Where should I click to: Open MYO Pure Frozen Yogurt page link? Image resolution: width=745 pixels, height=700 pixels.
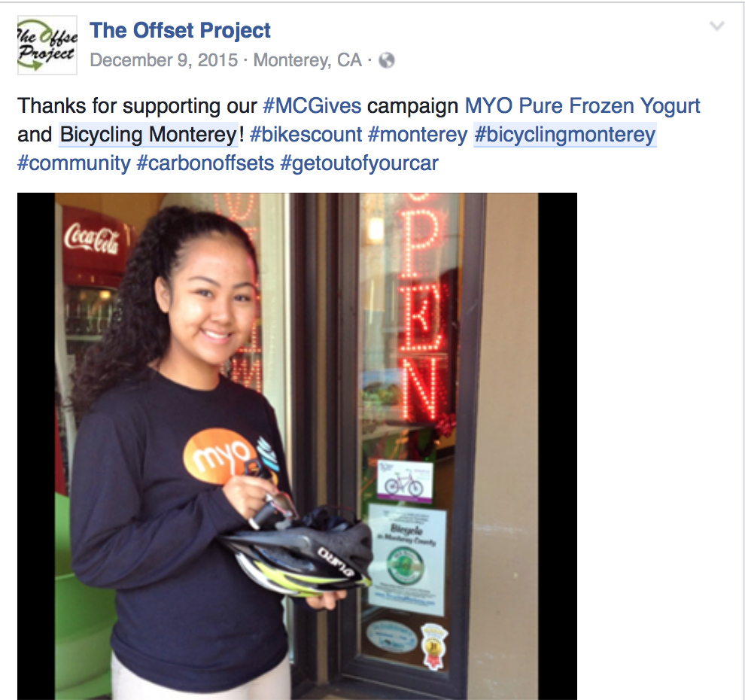[582, 106]
